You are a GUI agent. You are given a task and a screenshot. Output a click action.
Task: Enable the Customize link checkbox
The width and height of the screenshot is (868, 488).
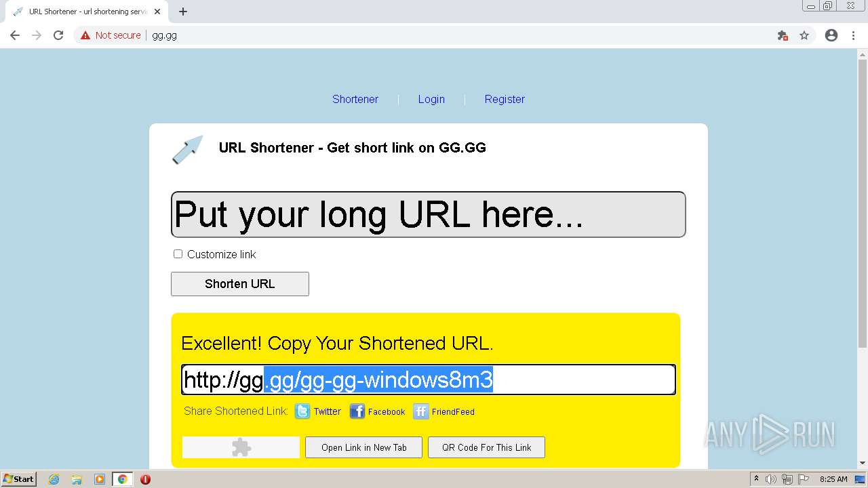[178, 253]
